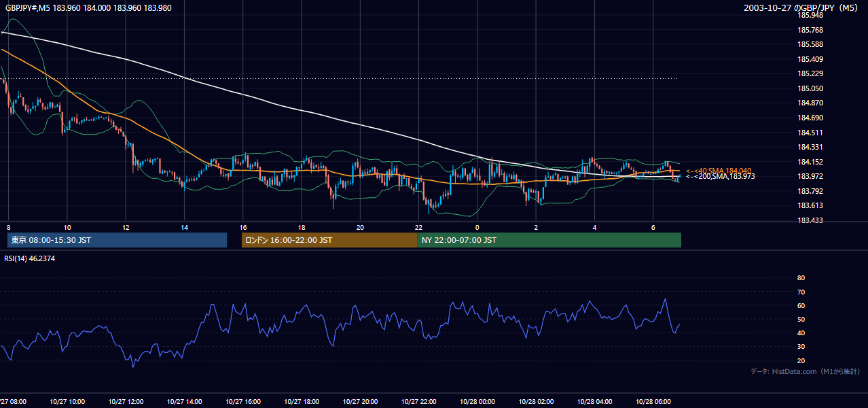Viewport: 868px width, 408px height.
Task: Click the 185.948 price axis label
Action: (x=810, y=15)
